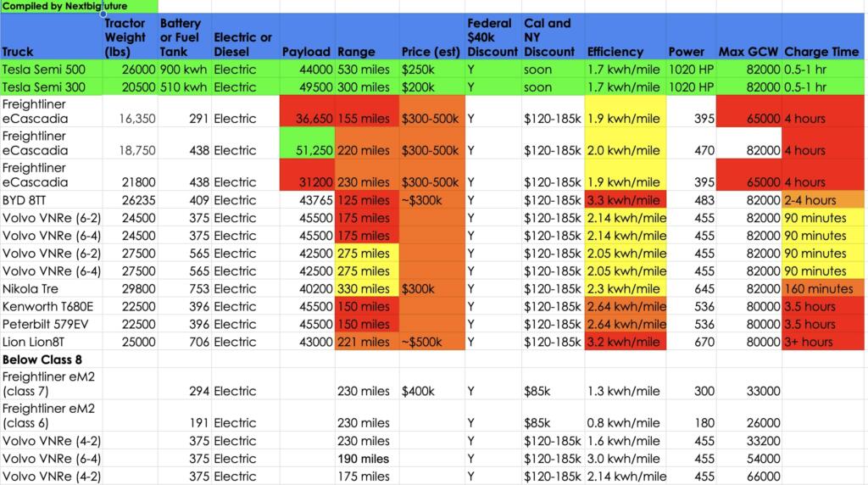
Task: Select the 'Max GCW' header cell
Action: [x=748, y=52]
